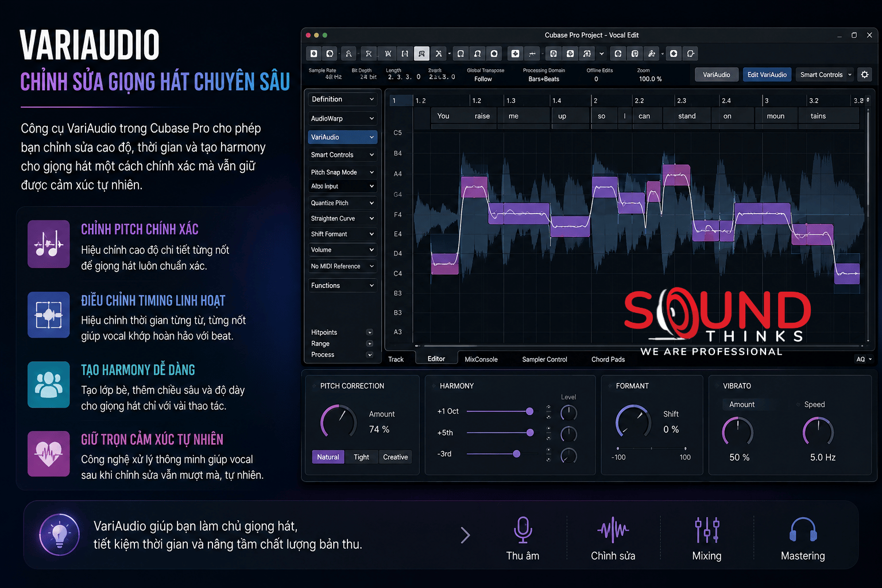Toggle the Edit VariAudio button
This screenshot has width=882, height=588.
point(767,75)
